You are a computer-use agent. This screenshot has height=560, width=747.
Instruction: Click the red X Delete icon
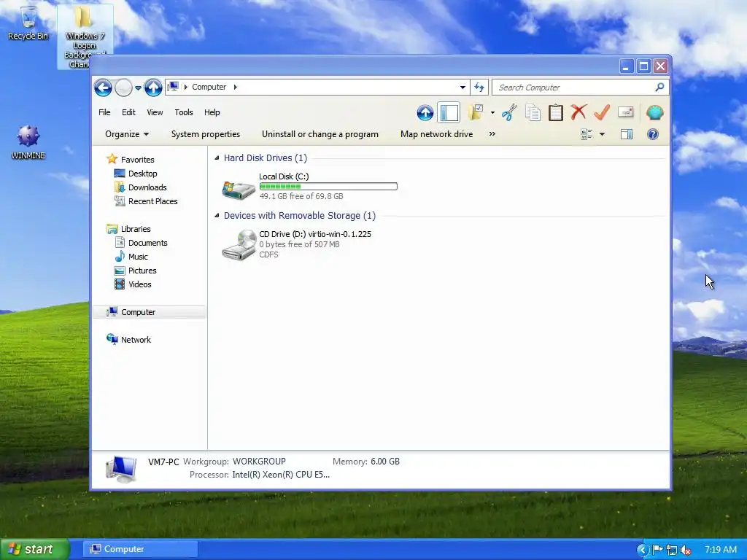pos(578,112)
